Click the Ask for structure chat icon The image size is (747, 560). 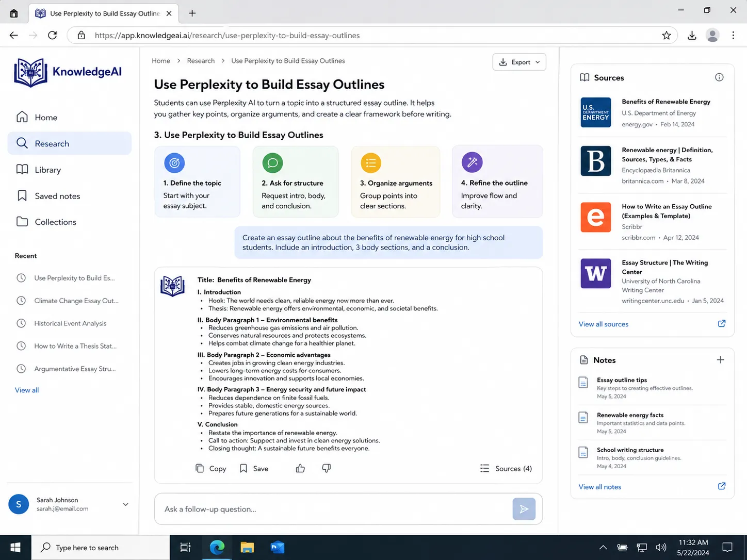click(272, 163)
